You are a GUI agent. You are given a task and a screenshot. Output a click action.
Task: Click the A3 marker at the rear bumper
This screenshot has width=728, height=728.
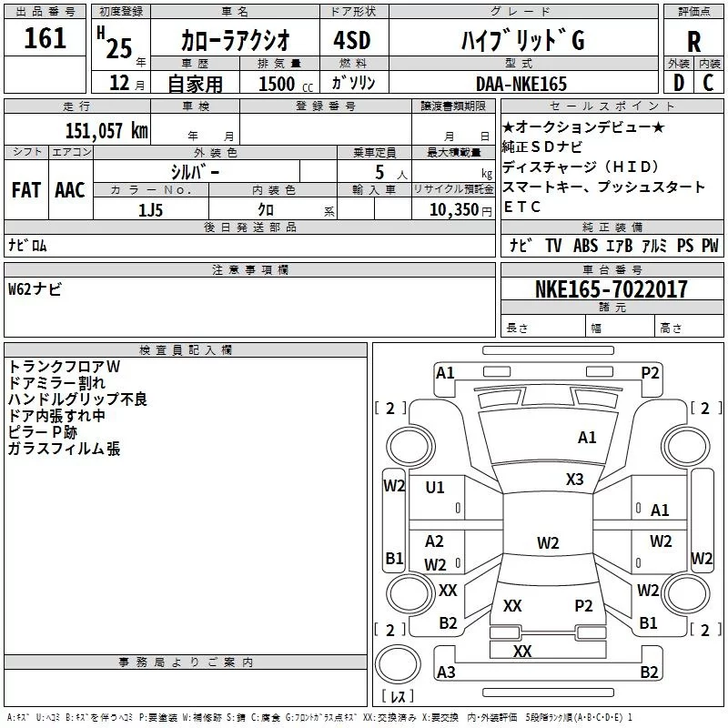point(446,672)
